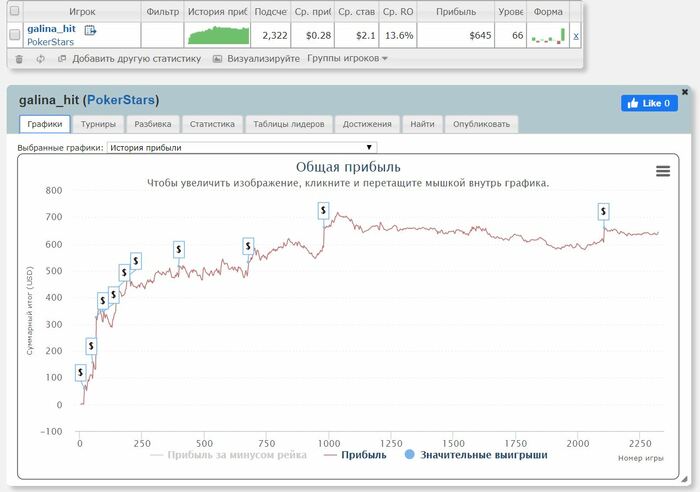Click the PokerStars text under galina_hit
This screenshot has width=700, height=492.
(x=50, y=42)
